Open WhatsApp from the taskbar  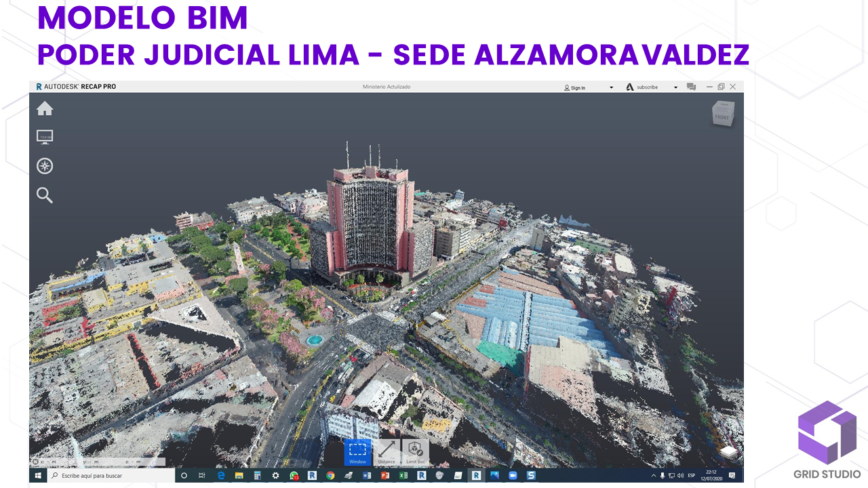(294, 476)
